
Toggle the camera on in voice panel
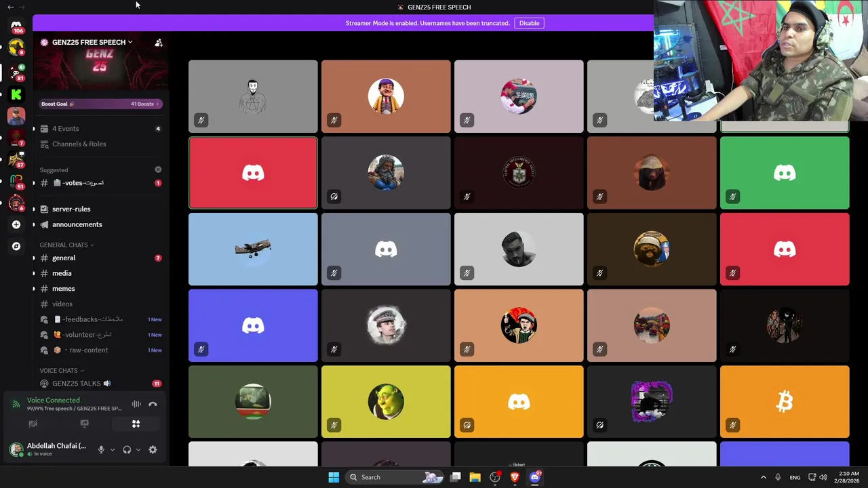pos(33,424)
